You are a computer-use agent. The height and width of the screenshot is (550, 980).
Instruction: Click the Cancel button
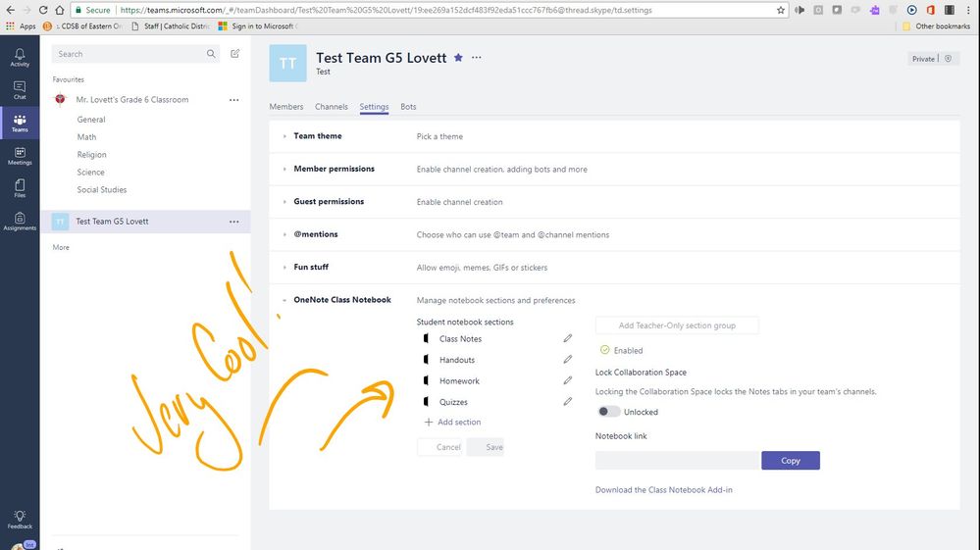click(440, 447)
